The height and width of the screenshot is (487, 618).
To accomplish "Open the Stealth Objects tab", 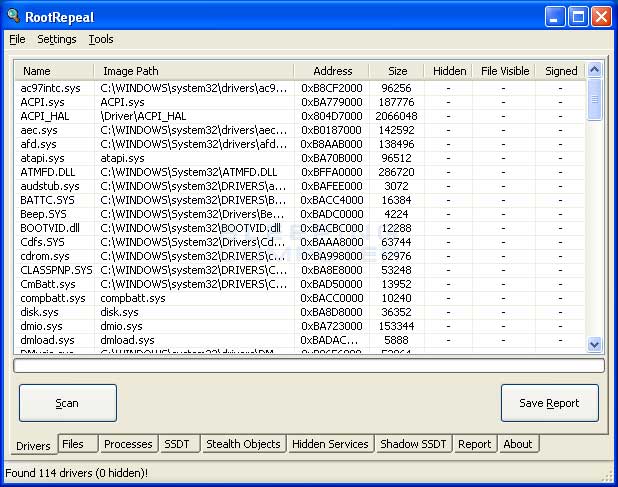I will (x=243, y=444).
